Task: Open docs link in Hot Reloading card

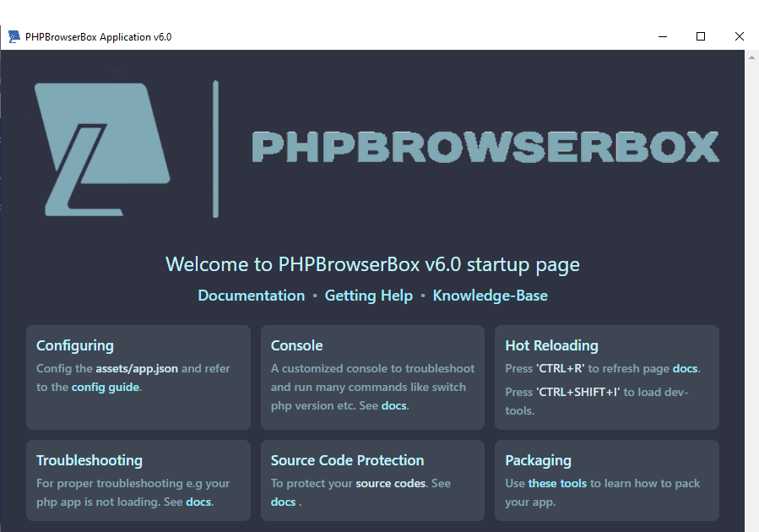Action: (x=685, y=368)
